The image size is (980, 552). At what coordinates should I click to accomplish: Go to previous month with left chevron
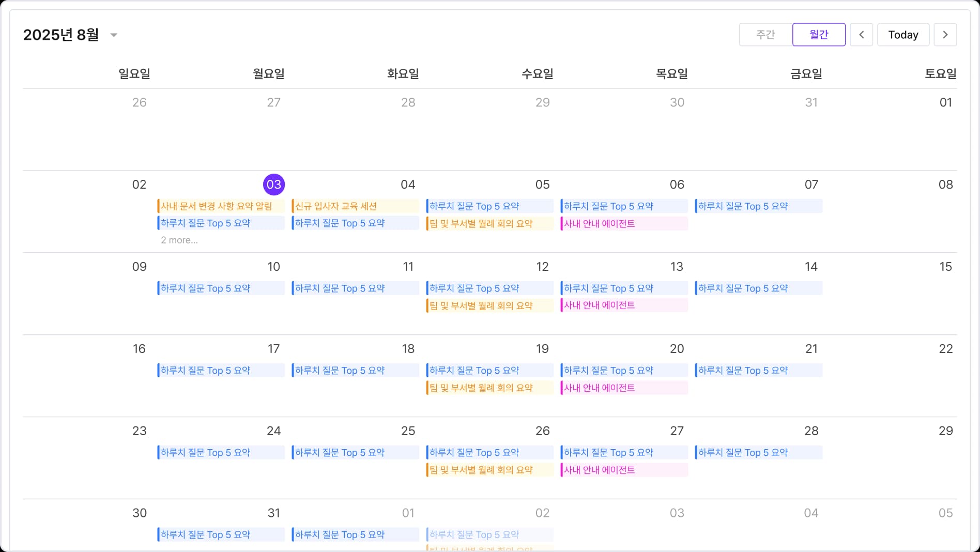(861, 35)
